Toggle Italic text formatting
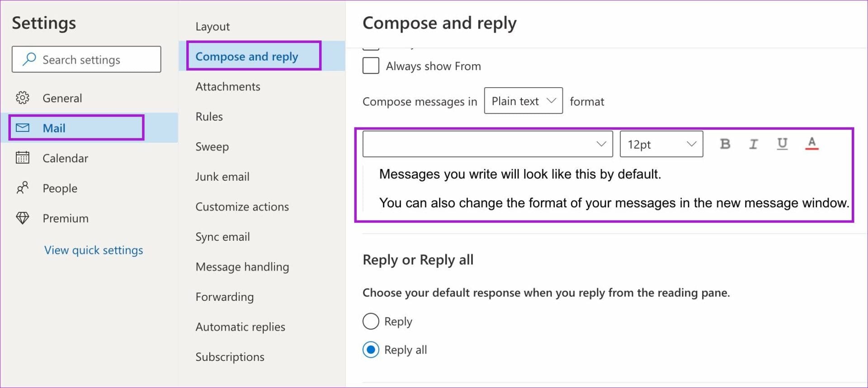 (x=753, y=144)
